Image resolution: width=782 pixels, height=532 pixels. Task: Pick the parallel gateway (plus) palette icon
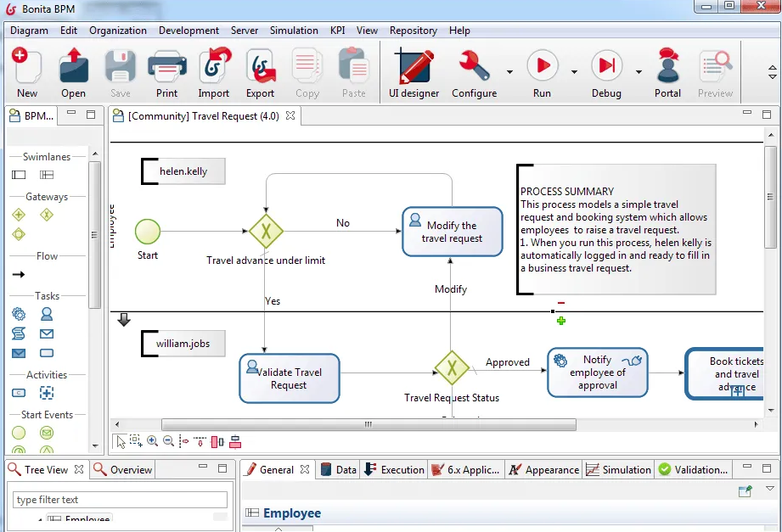click(19, 215)
